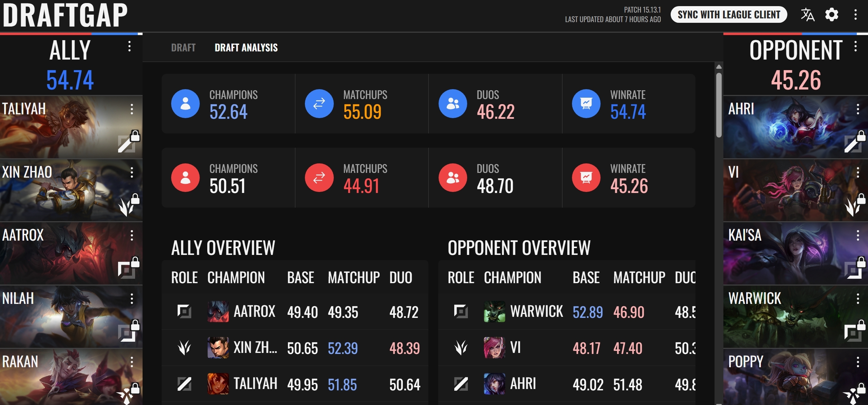Image resolution: width=868 pixels, height=405 pixels.
Task: Open Taliyah card options menu
Action: (132, 109)
